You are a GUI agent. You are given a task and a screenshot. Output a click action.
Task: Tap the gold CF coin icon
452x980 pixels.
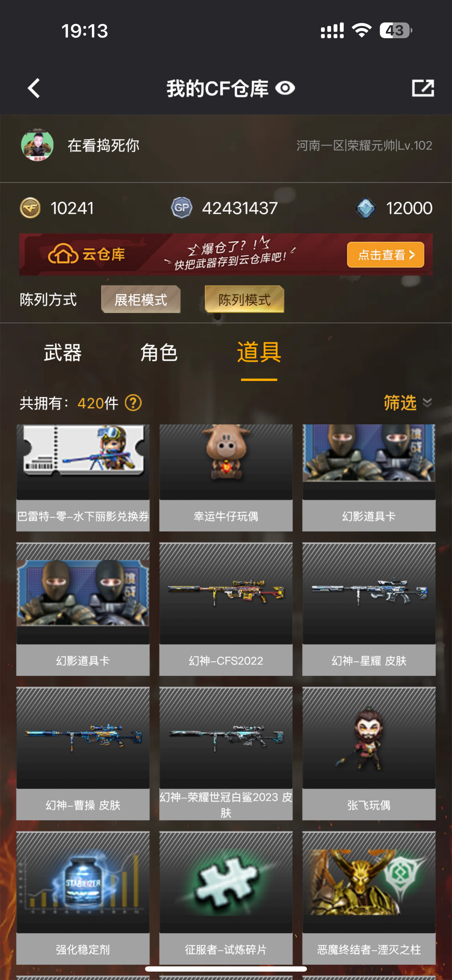pos(30,208)
